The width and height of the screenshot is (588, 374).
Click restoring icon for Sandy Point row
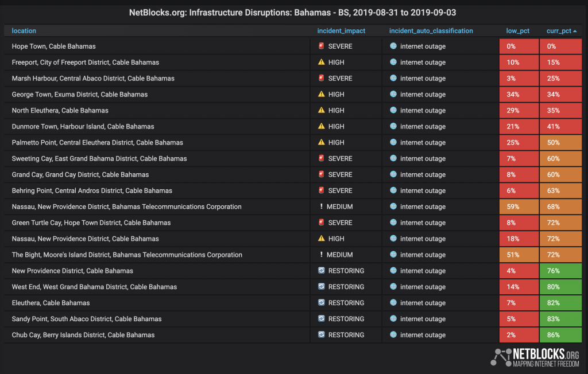pos(322,318)
